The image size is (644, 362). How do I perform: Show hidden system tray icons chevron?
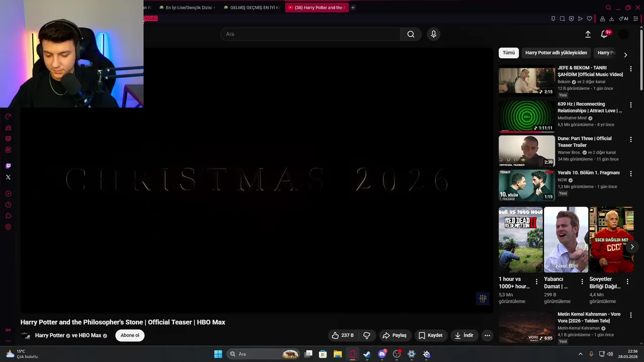[580, 354]
